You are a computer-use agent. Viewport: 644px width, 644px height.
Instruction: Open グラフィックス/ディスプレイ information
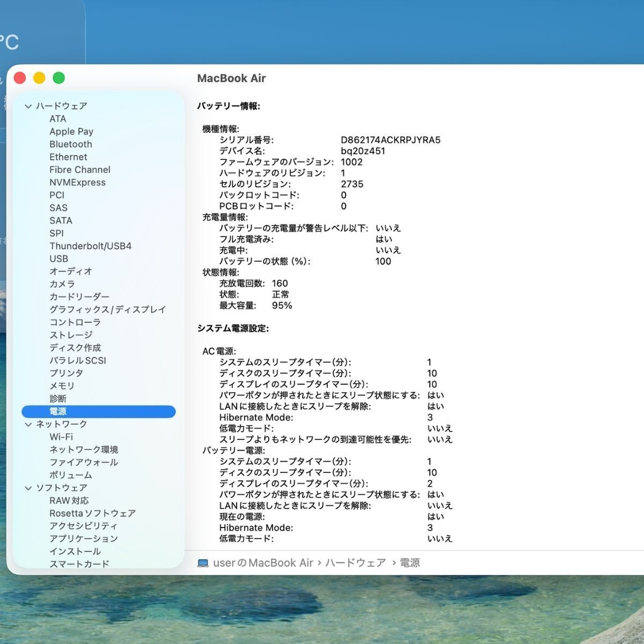[x=108, y=309]
